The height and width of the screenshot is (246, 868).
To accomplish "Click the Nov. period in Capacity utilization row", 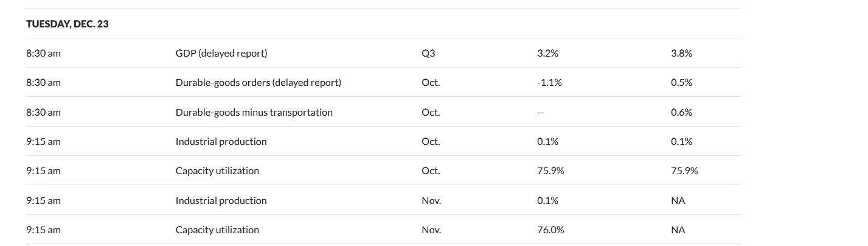I will [x=431, y=230].
